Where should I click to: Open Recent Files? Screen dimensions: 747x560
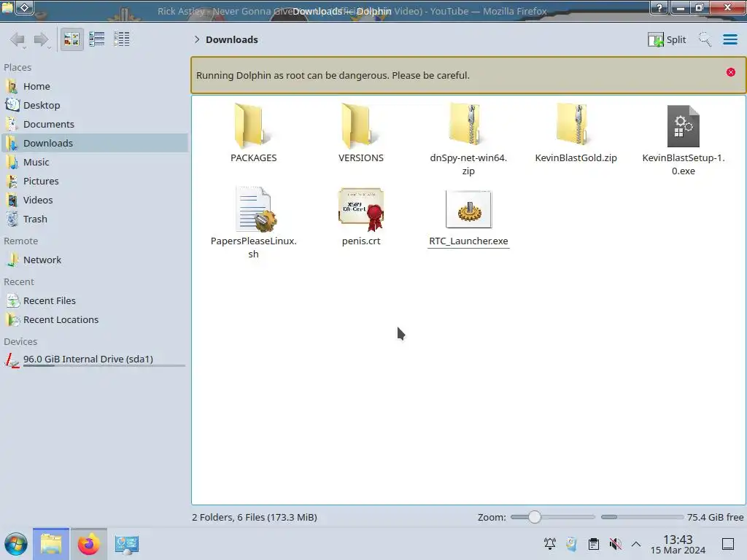(x=94, y=301)
